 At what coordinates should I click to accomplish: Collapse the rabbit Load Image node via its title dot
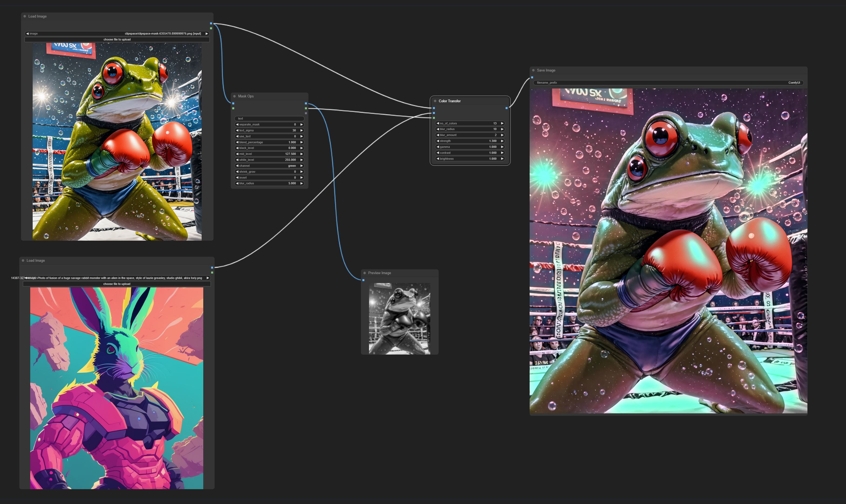point(23,260)
